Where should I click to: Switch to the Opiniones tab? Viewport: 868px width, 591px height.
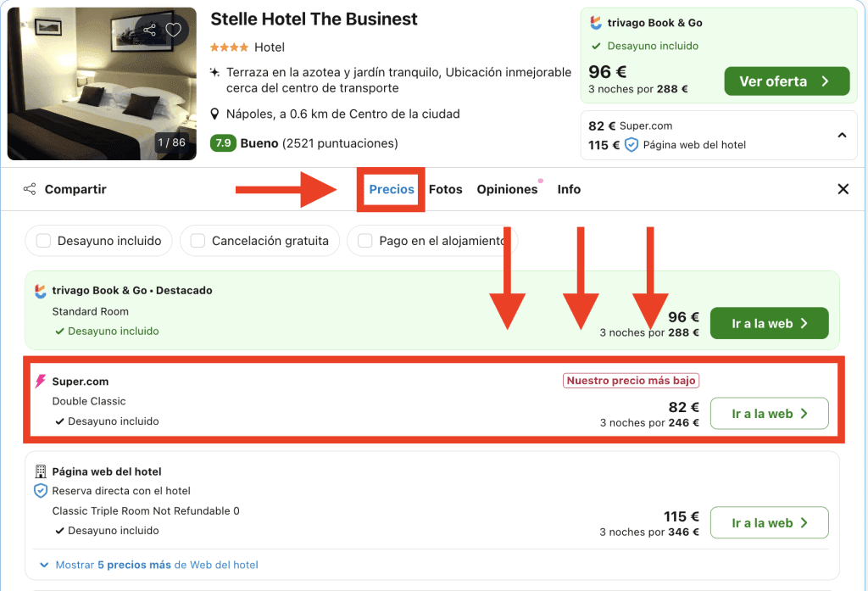click(507, 189)
